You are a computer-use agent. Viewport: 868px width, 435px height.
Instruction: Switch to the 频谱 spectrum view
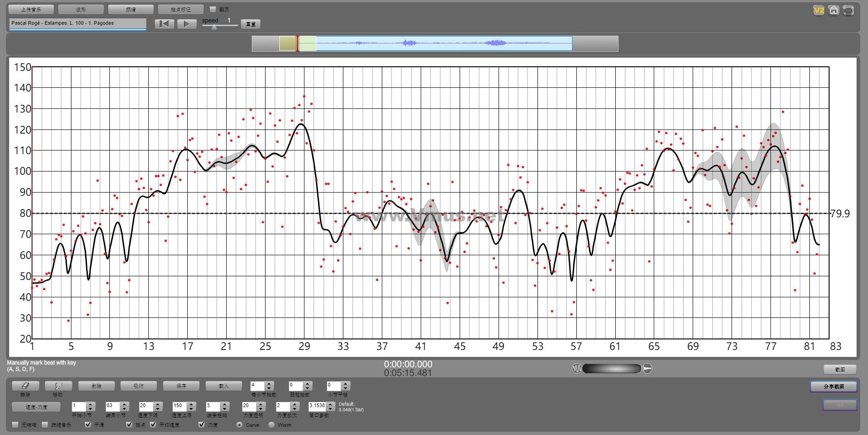coord(131,9)
